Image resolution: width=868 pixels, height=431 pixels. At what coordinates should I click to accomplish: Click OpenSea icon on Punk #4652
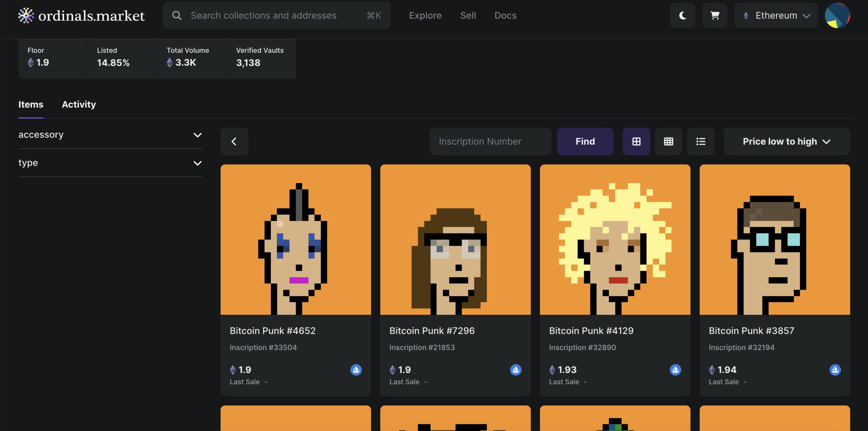(x=356, y=370)
